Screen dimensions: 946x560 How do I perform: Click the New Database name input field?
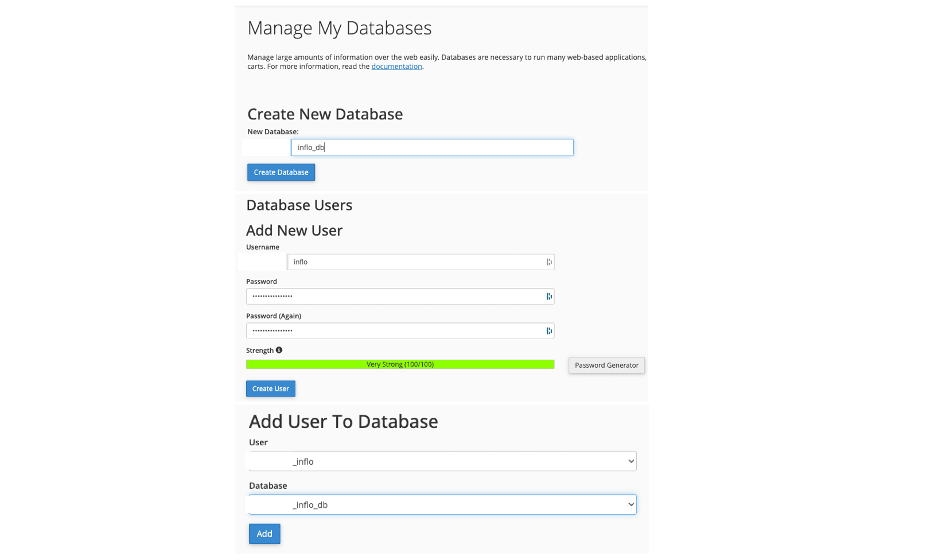pyautogui.click(x=431, y=147)
